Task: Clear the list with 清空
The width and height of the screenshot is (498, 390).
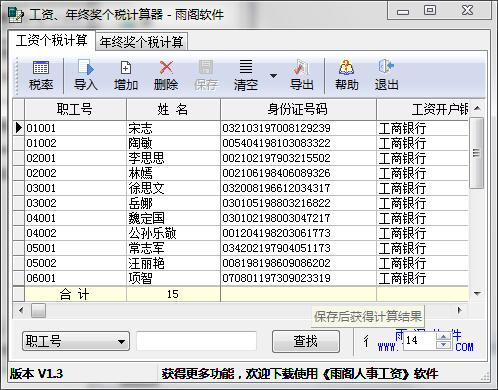Action: click(246, 76)
